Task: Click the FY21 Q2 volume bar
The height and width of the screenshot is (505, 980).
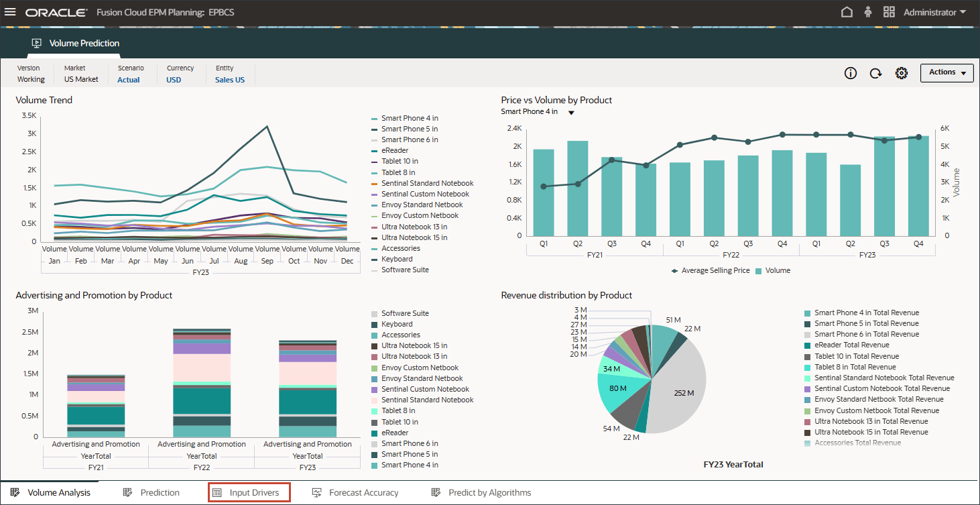Action: pyautogui.click(x=578, y=188)
